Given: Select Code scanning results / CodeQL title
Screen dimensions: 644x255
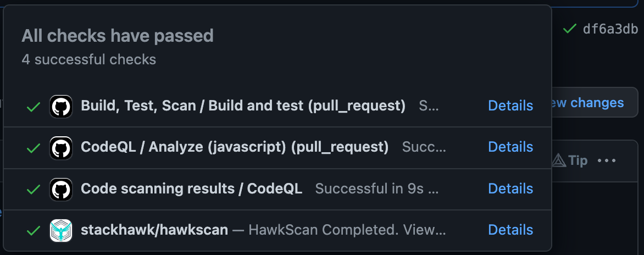Looking at the screenshot, I should click(191, 189).
